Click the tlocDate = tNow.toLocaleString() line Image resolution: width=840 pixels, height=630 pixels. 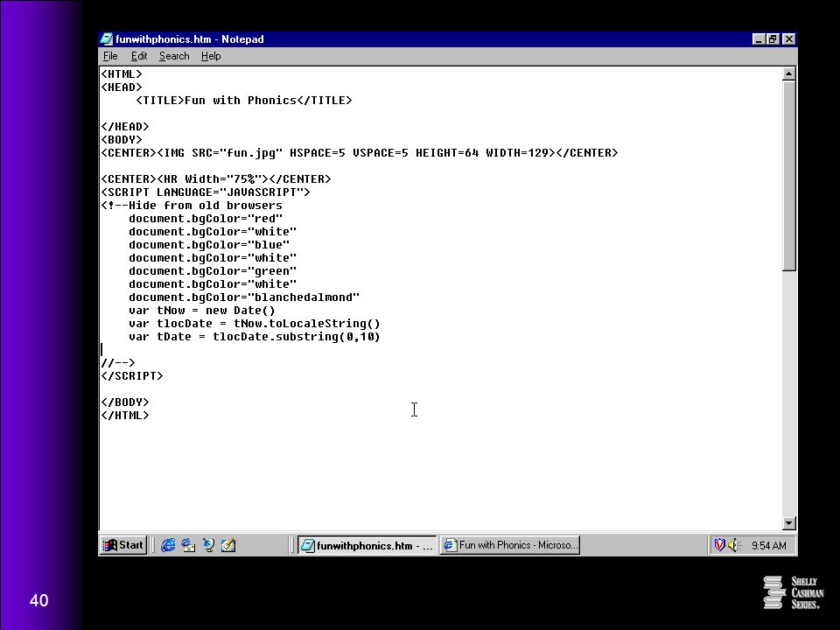click(x=255, y=324)
